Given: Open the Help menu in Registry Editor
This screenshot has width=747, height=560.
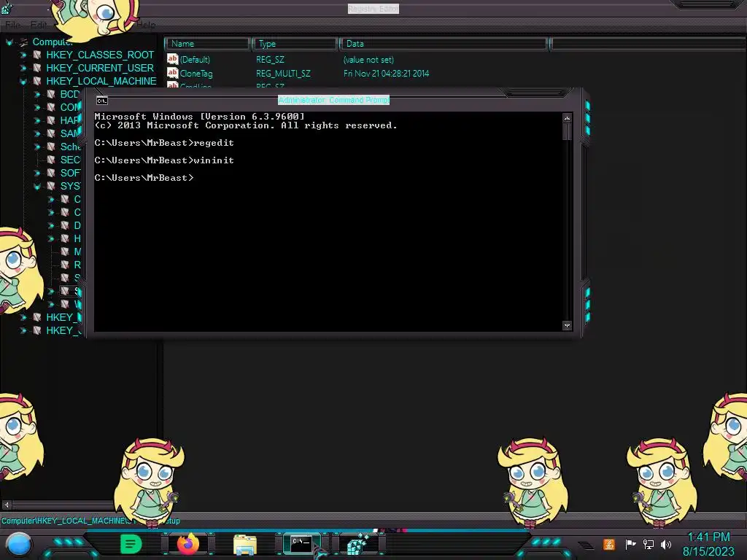Looking at the screenshot, I should [146, 25].
